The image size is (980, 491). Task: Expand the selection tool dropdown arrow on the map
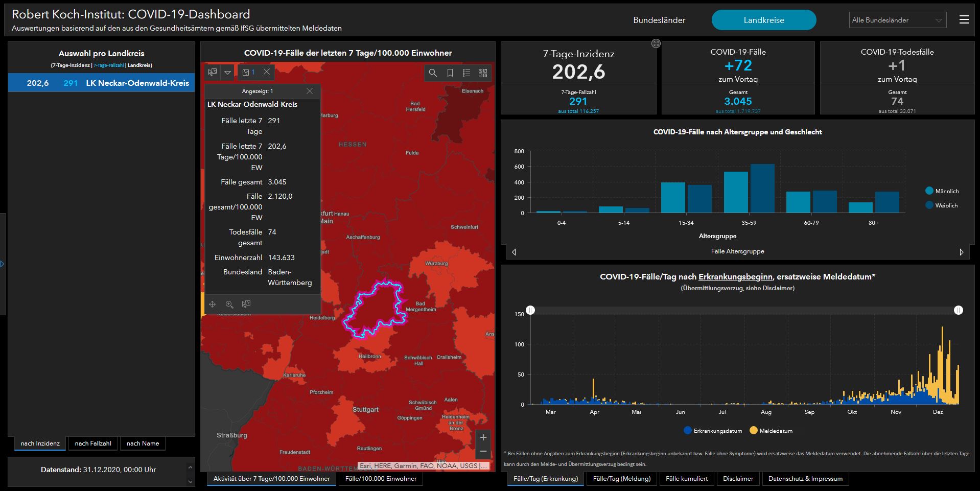pyautogui.click(x=228, y=73)
